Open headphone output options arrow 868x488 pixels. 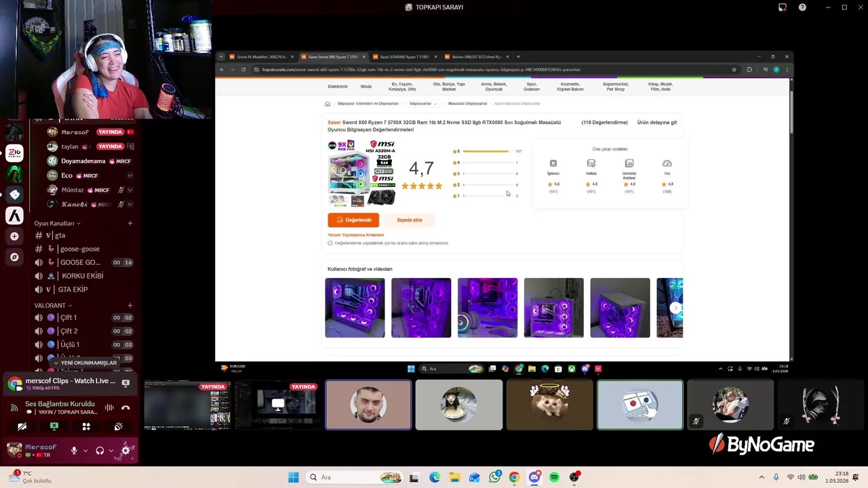[111, 451]
